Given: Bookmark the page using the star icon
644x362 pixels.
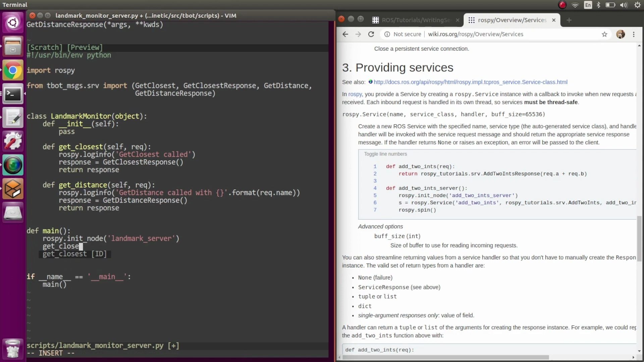Looking at the screenshot, I should click(x=605, y=34).
